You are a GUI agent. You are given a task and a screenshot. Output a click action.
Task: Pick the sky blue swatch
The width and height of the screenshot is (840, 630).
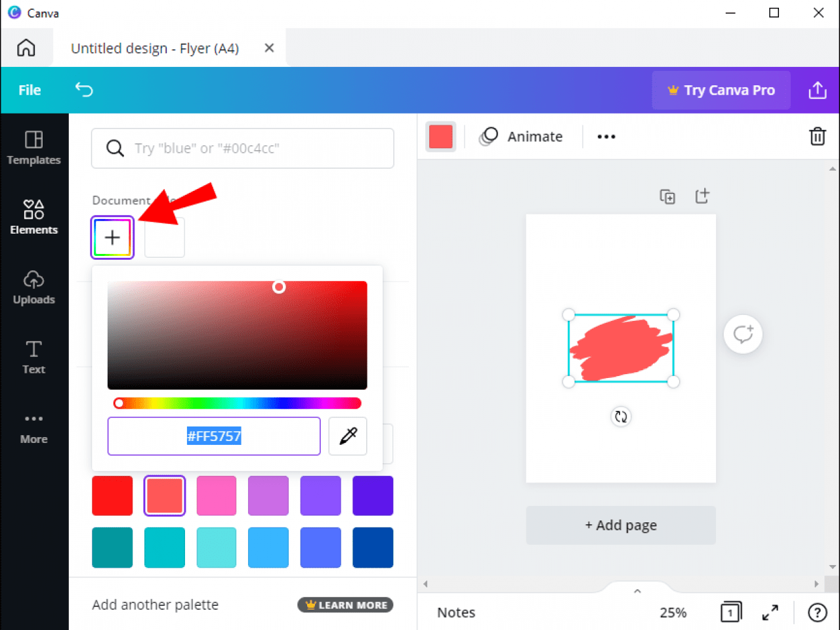268,547
